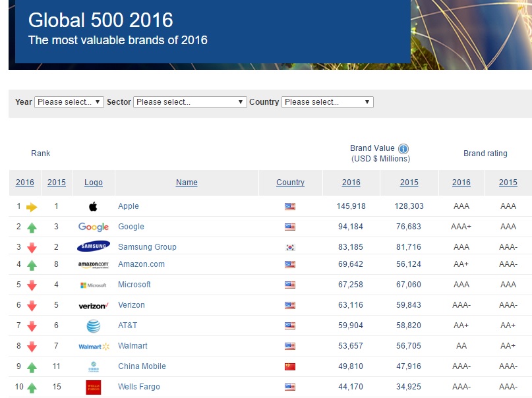The height and width of the screenshot is (398, 532).
Task: Click the China flag for China Mobile
Action: pyautogui.click(x=290, y=366)
